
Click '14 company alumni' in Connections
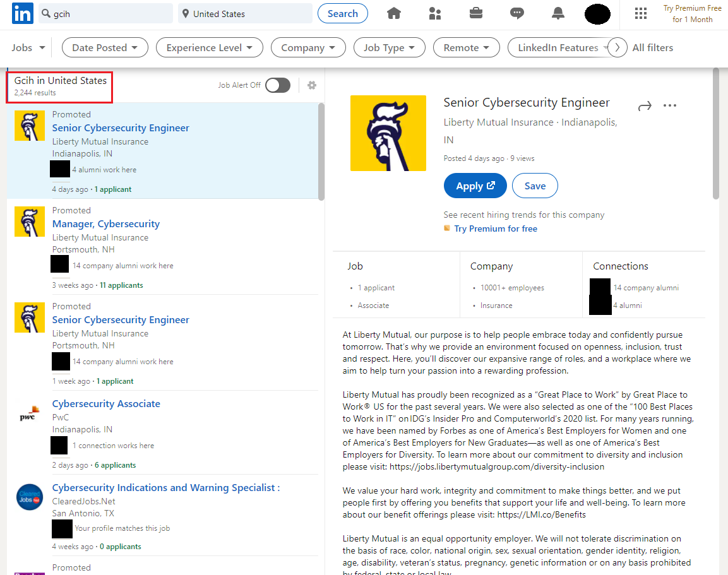[646, 288]
